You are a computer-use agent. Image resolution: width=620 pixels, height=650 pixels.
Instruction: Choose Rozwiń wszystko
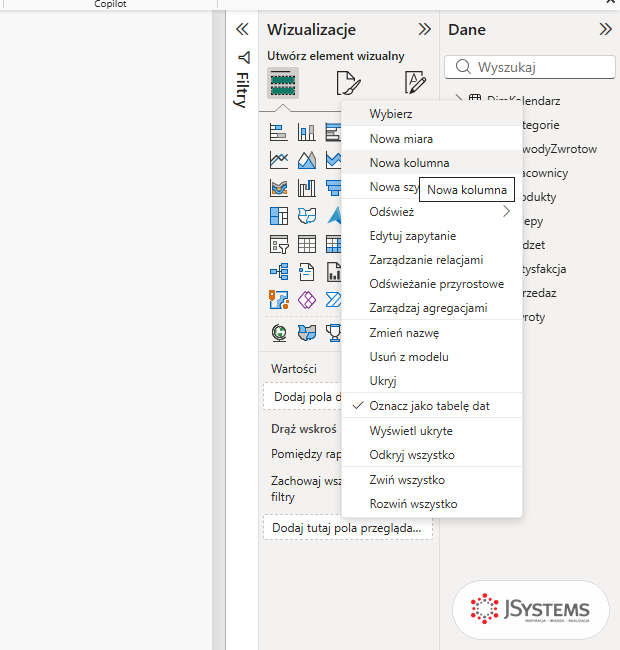pyautogui.click(x=431, y=503)
